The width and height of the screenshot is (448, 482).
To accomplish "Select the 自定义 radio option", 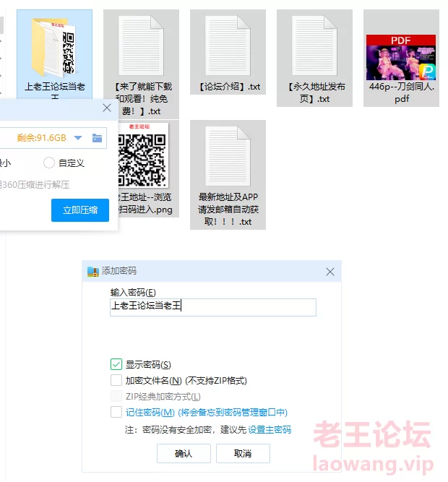I will 49,163.
